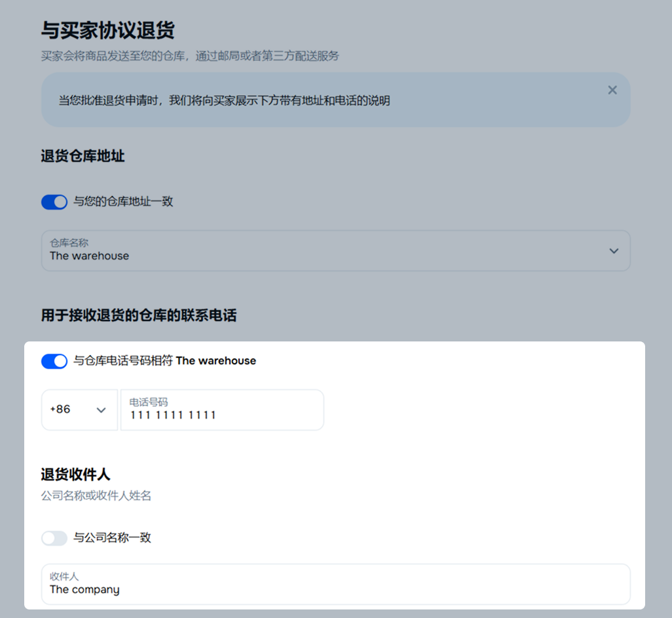
Task: Click the 公司名称或收件人姓名 subtitle text
Action: 96,495
